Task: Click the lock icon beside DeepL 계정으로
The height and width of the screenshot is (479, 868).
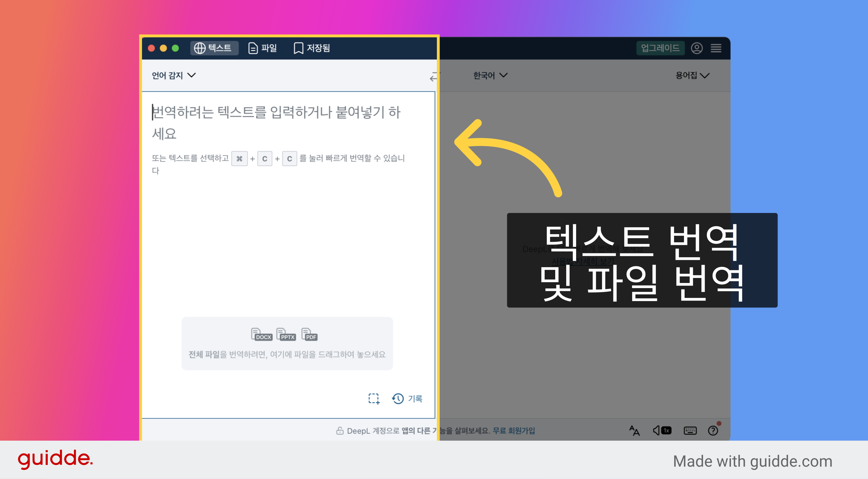Action: click(340, 430)
